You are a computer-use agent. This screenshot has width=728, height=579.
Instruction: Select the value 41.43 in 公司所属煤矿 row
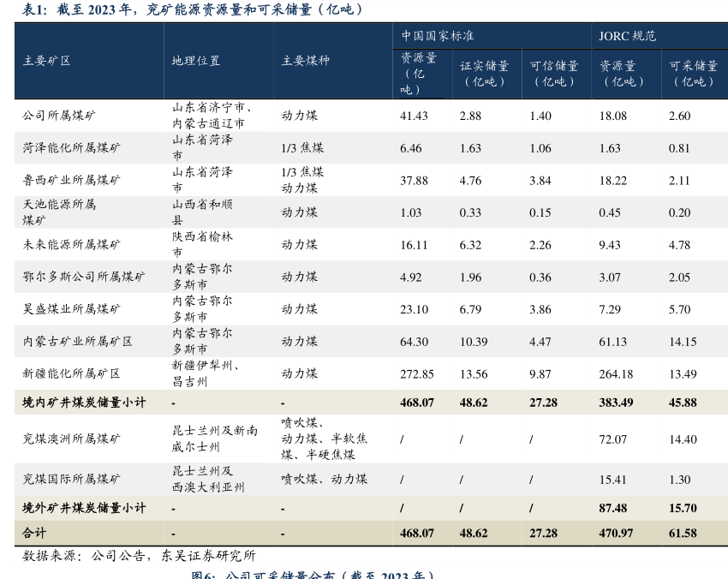tap(414, 116)
